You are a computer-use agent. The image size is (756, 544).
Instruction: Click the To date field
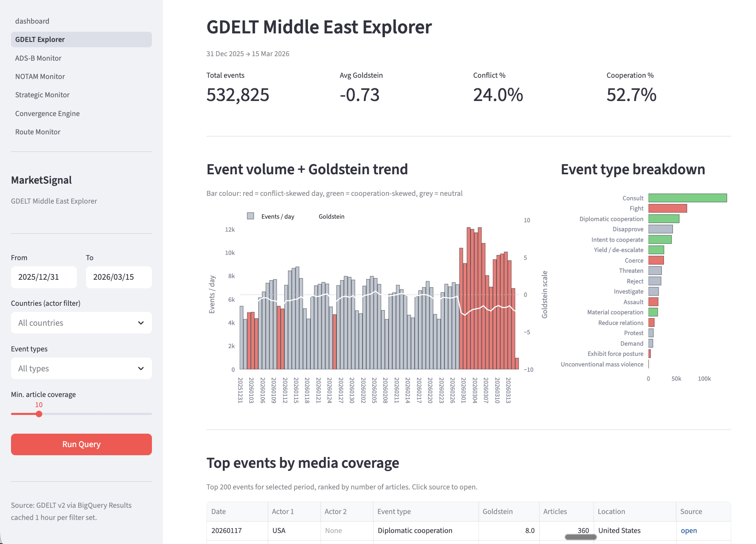pyautogui.click(x=119, y=277)
